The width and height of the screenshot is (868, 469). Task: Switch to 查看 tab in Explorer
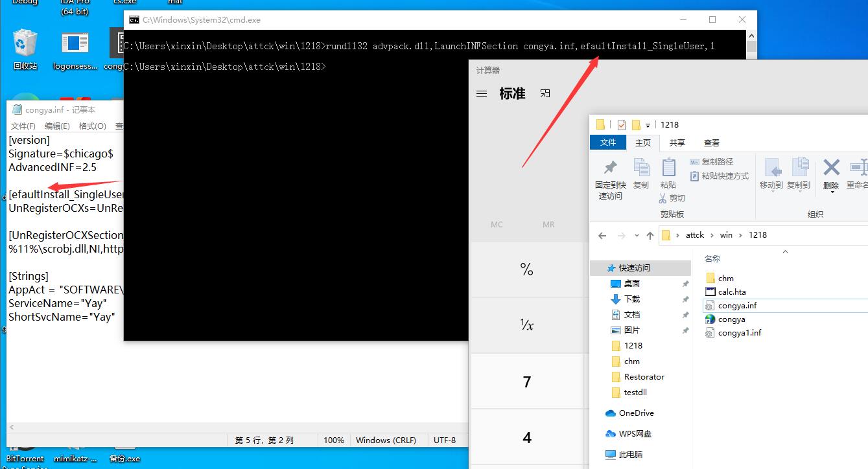(x=712, y=143)
